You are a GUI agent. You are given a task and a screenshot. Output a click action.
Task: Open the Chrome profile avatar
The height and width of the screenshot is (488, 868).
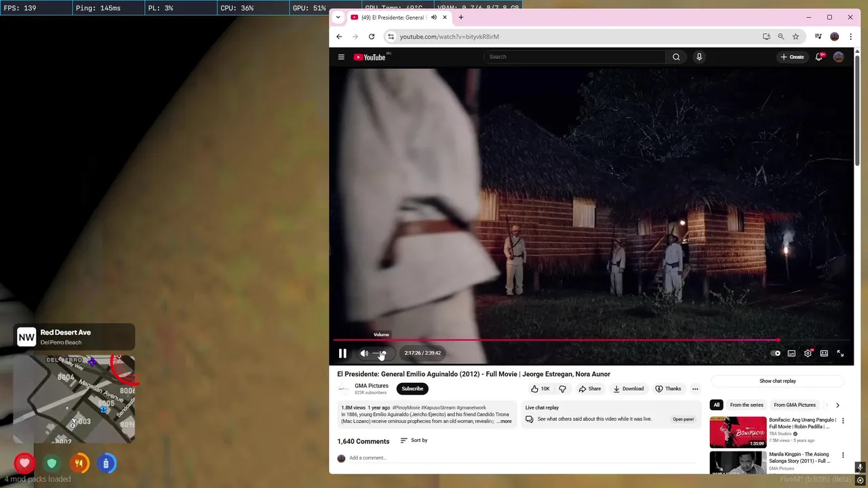835,37
